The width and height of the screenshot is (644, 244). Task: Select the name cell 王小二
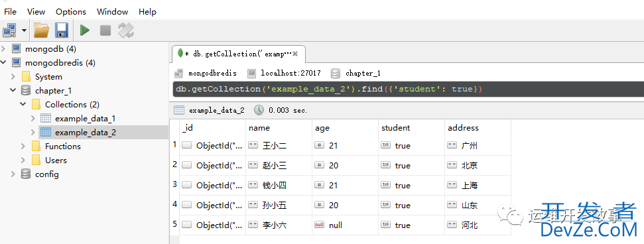click(x=279, y=145)
